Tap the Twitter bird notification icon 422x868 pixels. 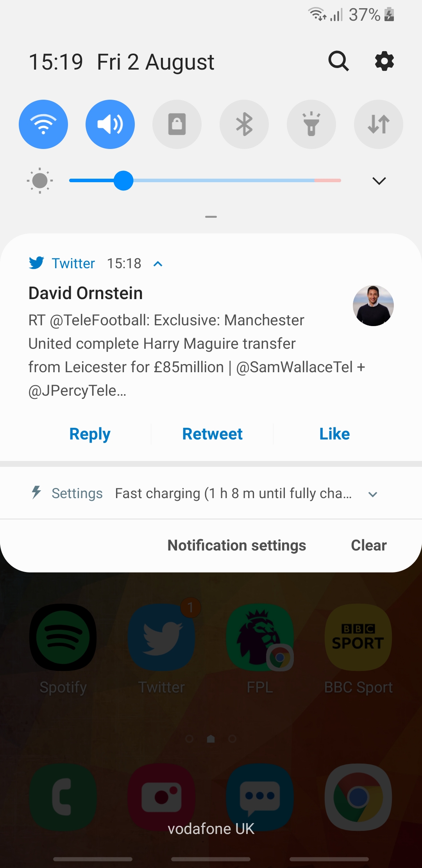pos(37,263)
